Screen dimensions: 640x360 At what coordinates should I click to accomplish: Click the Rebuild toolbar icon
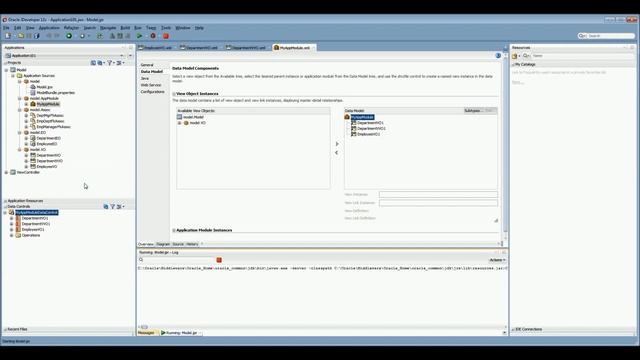pyautogui.click(x=120, y=36)
